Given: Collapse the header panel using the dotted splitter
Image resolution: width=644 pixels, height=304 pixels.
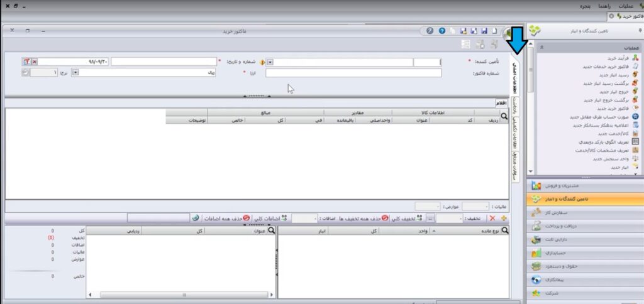Looking at the screenshot, I should [257, 96].
